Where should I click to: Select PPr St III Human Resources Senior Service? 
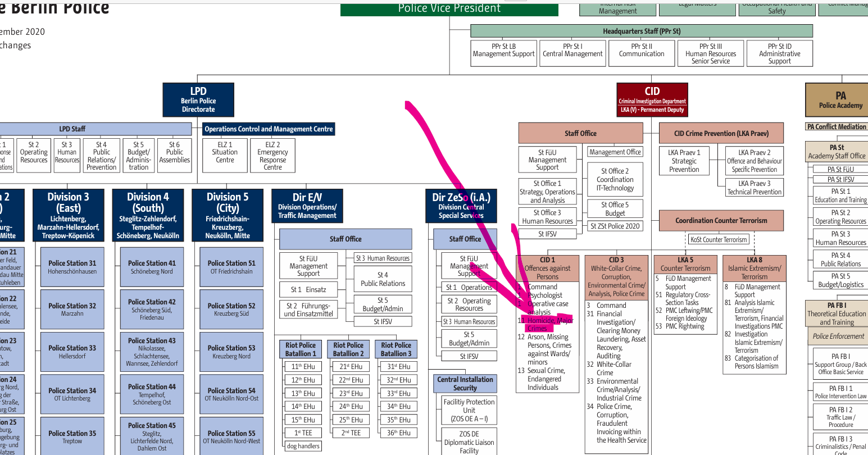click(711, 53)
